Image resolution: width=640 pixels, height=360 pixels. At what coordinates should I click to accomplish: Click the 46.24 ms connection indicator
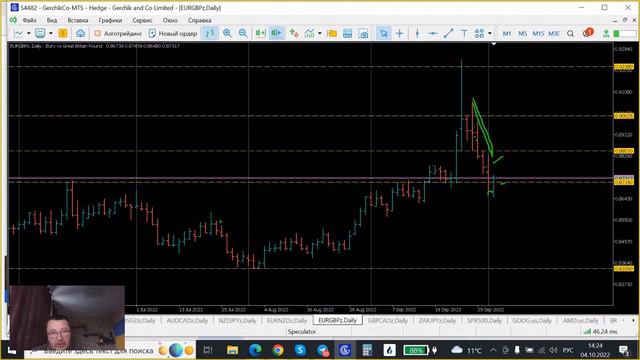(600, 332)
